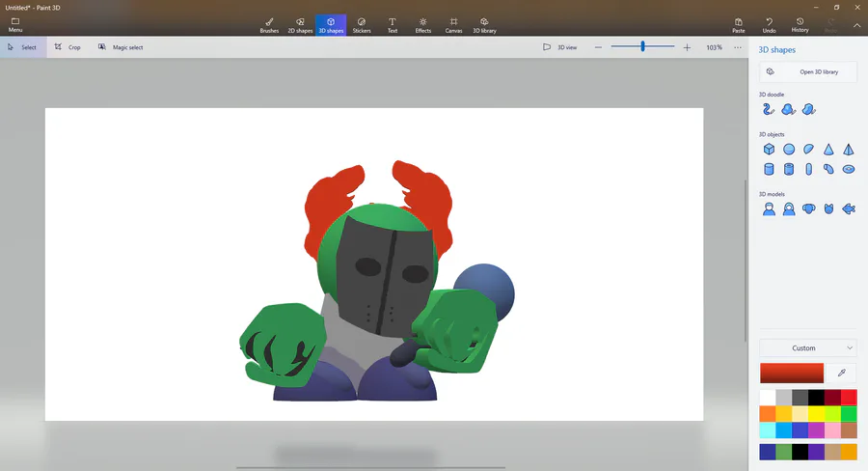
Task: Choose the Select tool
Action: tap(23, 47)
